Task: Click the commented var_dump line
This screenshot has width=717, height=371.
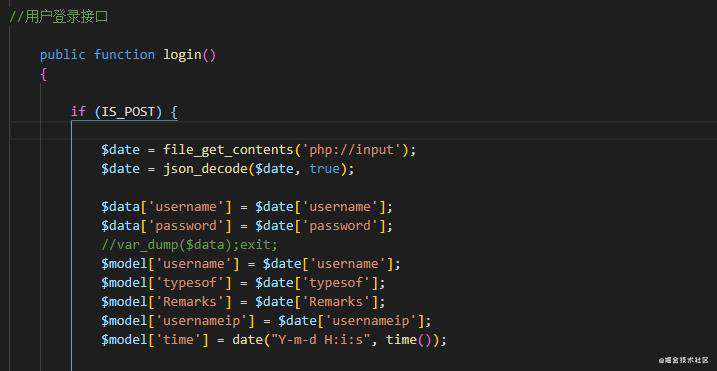Action: pyautogui.click(x=190, y=245)
